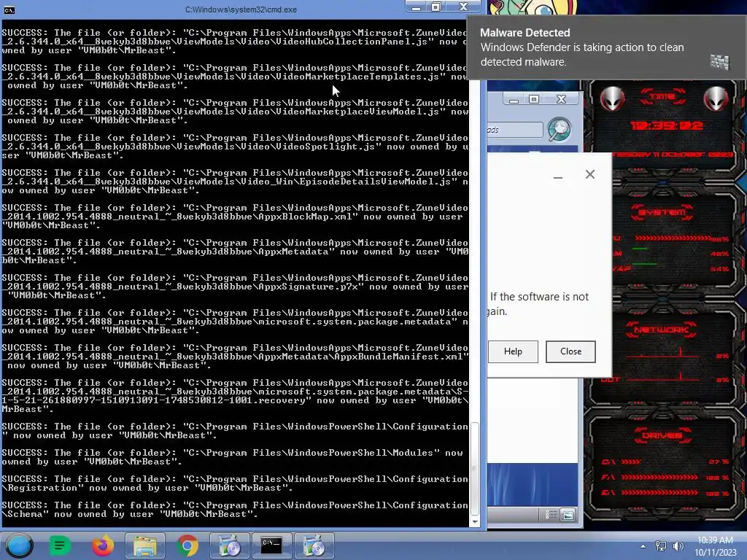Open cmd.exe window system menu icon
This screenshot has height=560, width=747.
(x=9, y=9)
